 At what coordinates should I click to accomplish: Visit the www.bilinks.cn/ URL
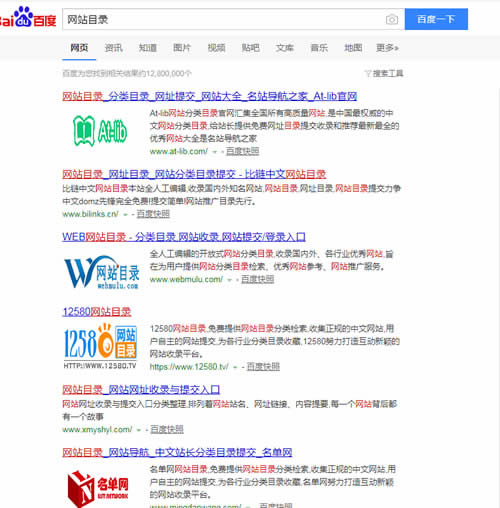pyautogui.click(x=90, y=214)
